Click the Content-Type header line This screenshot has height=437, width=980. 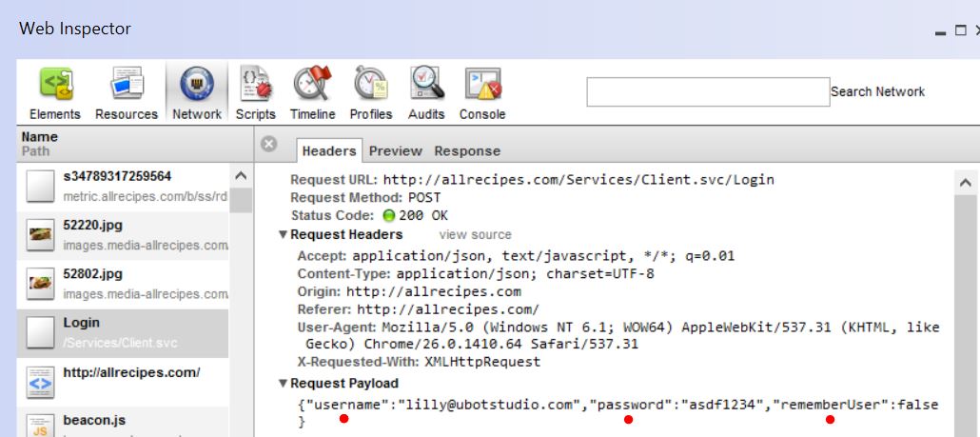[x=476, y=274]
